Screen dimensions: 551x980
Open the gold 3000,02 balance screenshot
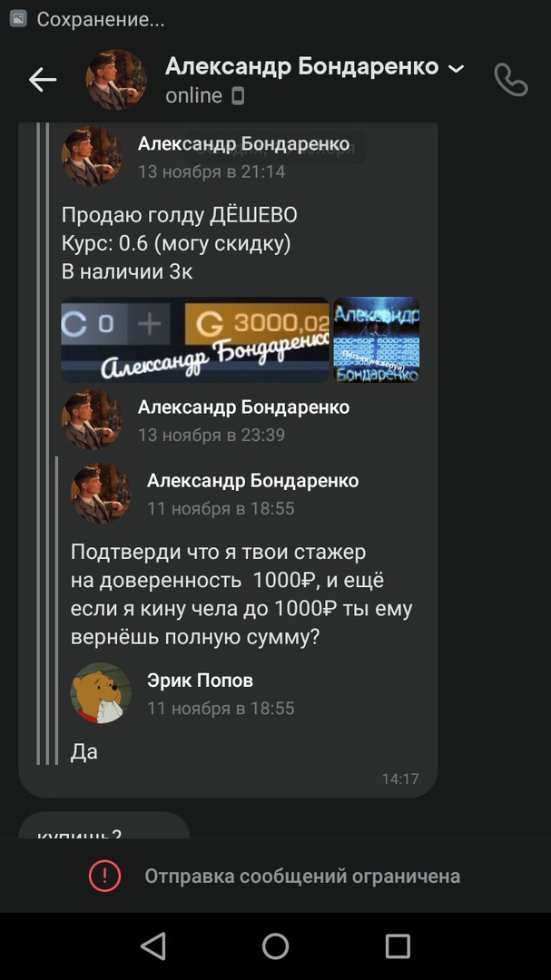click(x=195, y=339)
